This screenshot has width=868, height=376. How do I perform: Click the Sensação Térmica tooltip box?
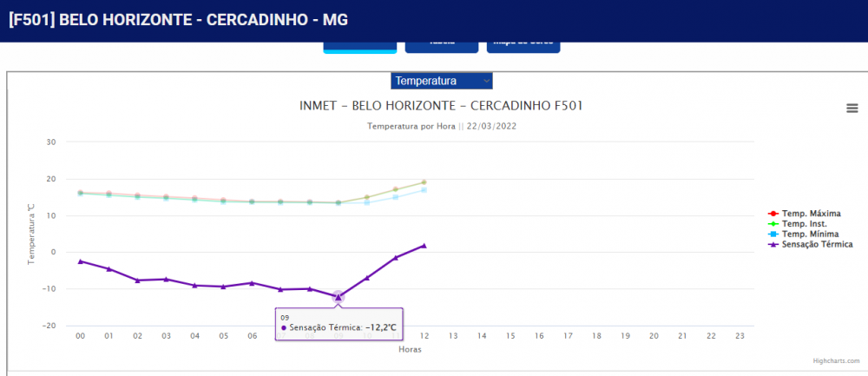339,323
